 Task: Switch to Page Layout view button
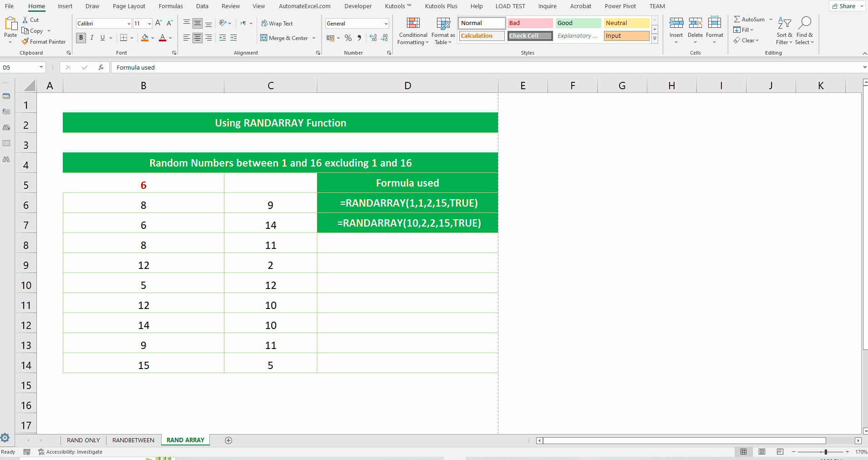click(x=762, y=452)
